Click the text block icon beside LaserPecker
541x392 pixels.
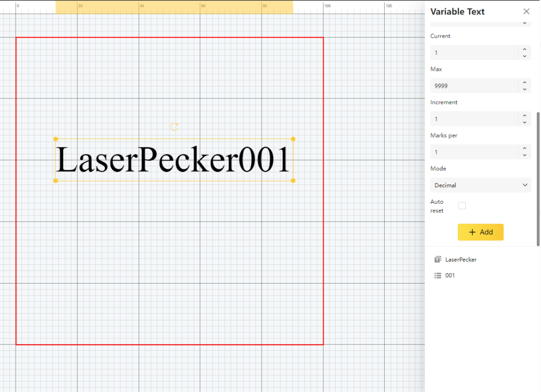(x=437, y=260)
